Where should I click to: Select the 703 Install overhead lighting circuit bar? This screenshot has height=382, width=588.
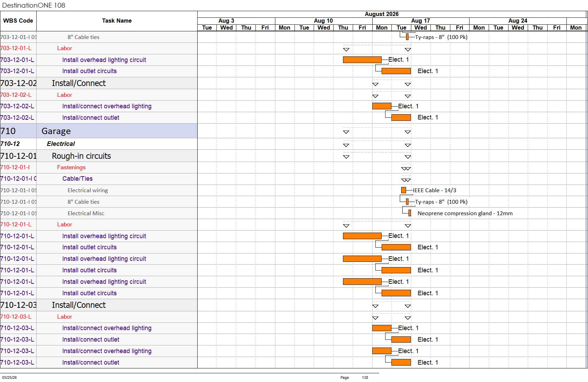click(x=362, y=60)
